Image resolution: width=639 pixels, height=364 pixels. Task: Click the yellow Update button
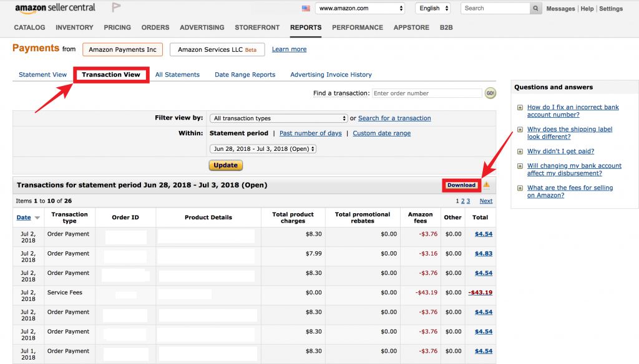226,165
